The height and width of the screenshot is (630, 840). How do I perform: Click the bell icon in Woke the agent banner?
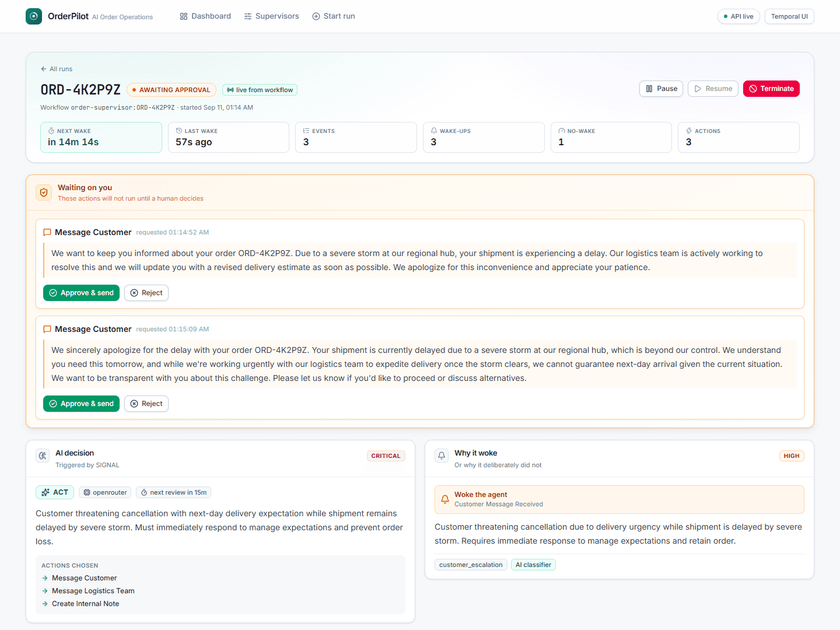click(x=444, y=499)
